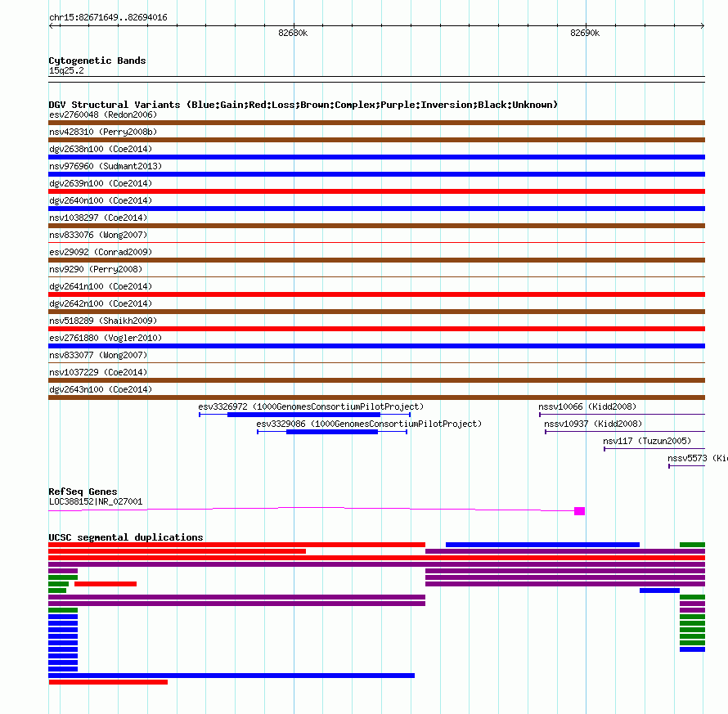Click nssv10937 (Kidd2008) label
The image size is (728, 714).
(x=593, y=424)
